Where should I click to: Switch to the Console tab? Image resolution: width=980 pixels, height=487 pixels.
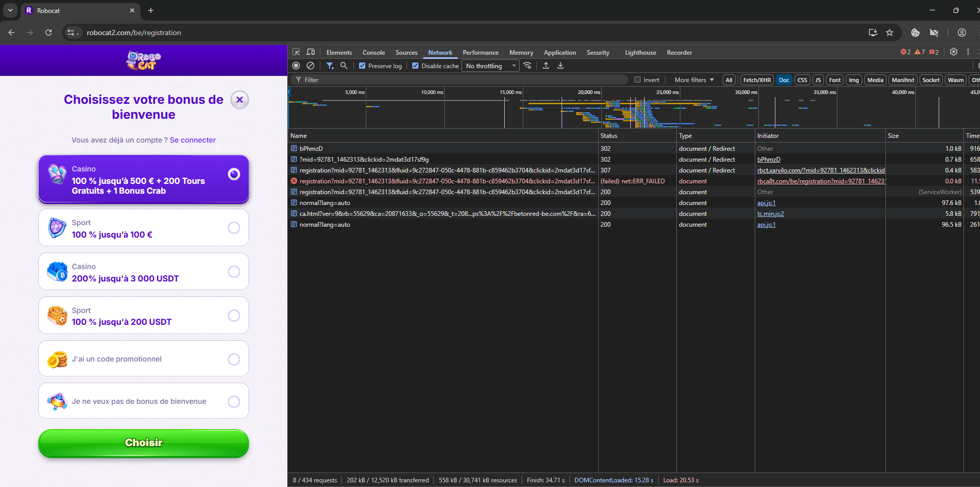tap(374, 53)
